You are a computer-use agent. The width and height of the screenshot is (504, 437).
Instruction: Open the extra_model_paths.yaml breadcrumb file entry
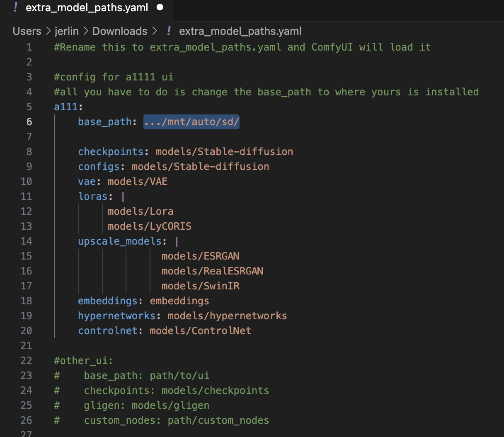tap(240, 31)
